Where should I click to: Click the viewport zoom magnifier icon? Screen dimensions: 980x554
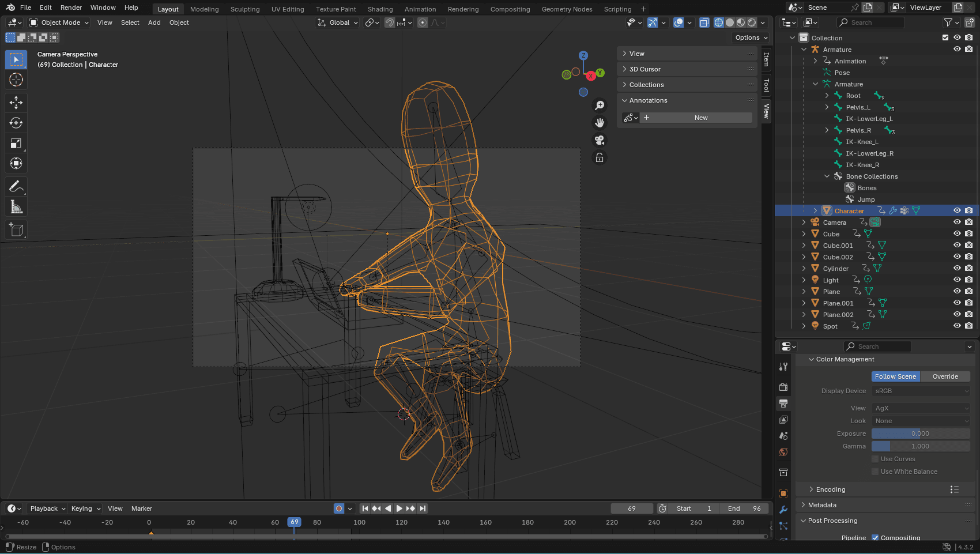coord(600,105)
